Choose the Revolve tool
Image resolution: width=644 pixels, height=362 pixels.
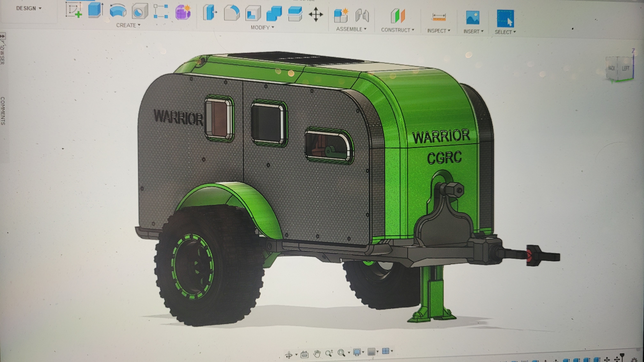pos(118,11)
